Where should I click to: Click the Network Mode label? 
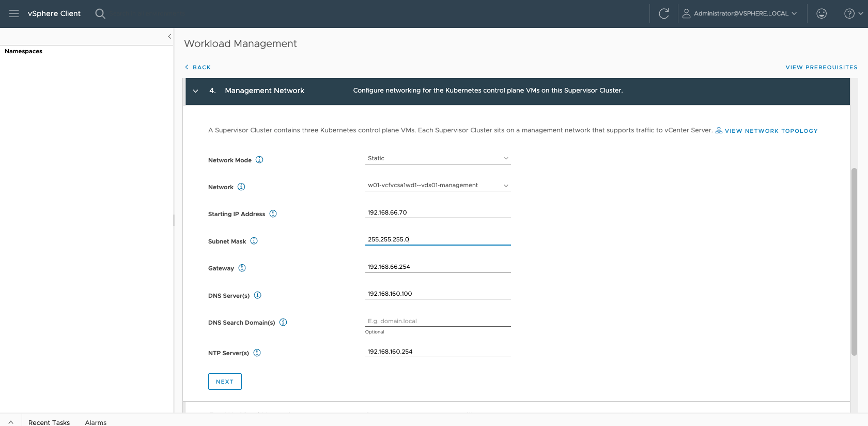[230, 160]
